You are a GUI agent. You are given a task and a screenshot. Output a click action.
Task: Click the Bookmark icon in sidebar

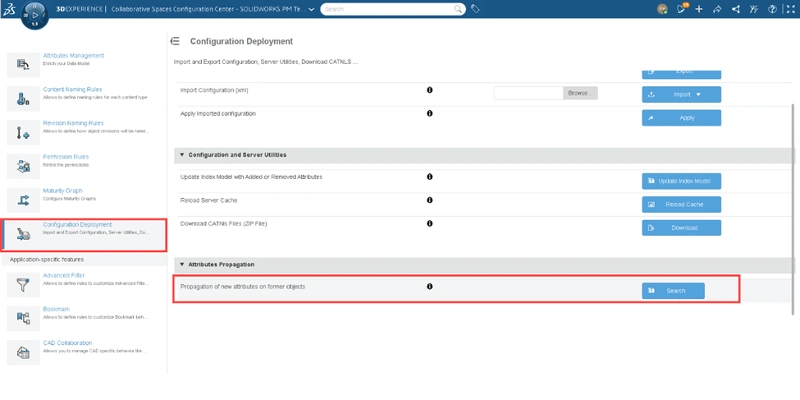tap(23, 318)
